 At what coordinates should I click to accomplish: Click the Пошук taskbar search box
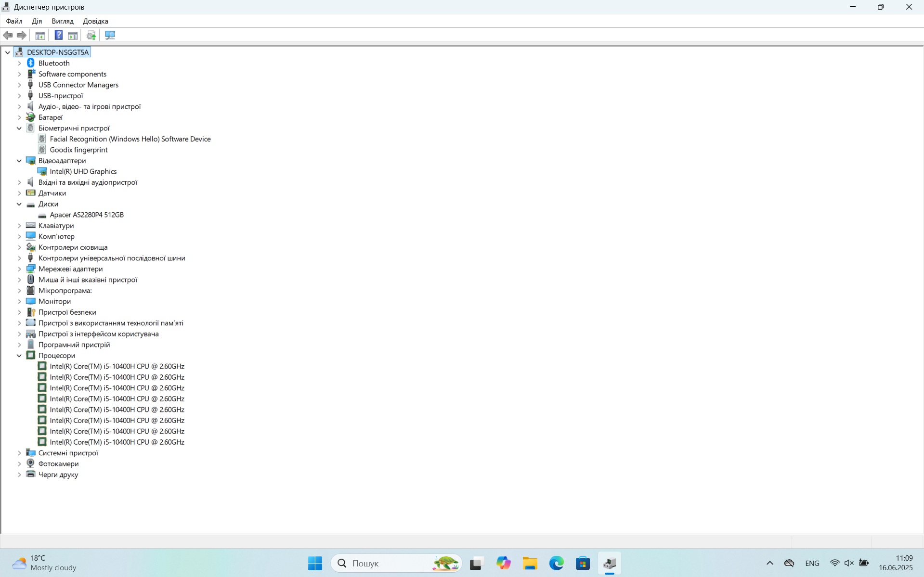(x=396, y=563)
